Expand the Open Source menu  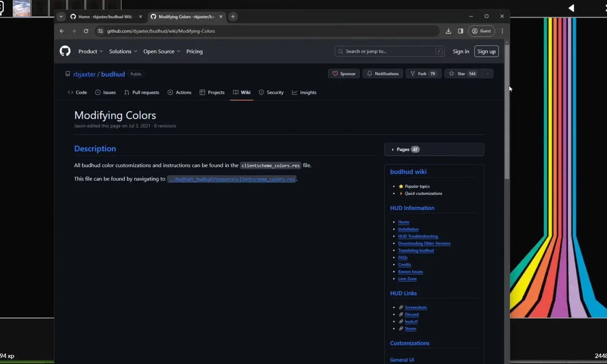pos(162,51)
